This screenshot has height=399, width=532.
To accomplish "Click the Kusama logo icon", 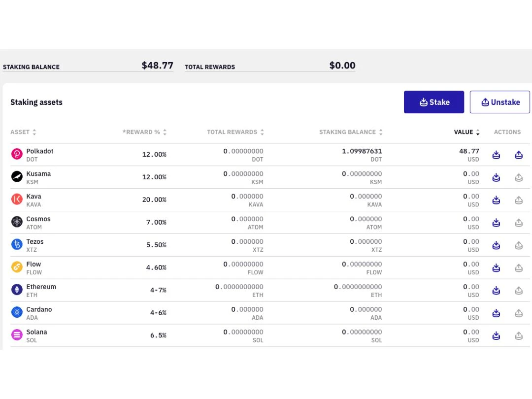I will (17, 176).
